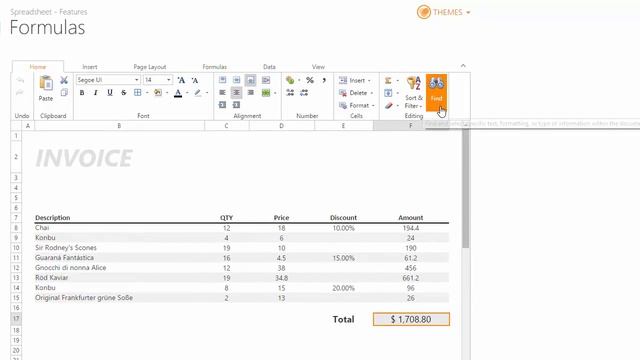Pick font color underlined A
Image resolution: width=640 pixels, height=360 pixels.
click(178, 93)
